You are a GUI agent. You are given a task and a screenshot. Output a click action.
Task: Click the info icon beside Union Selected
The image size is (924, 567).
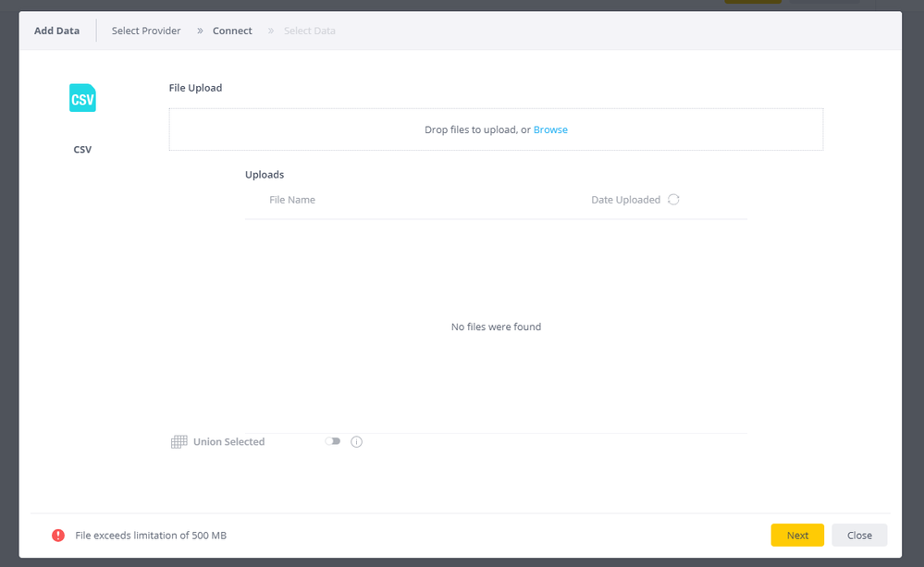[x=356, y=442]
